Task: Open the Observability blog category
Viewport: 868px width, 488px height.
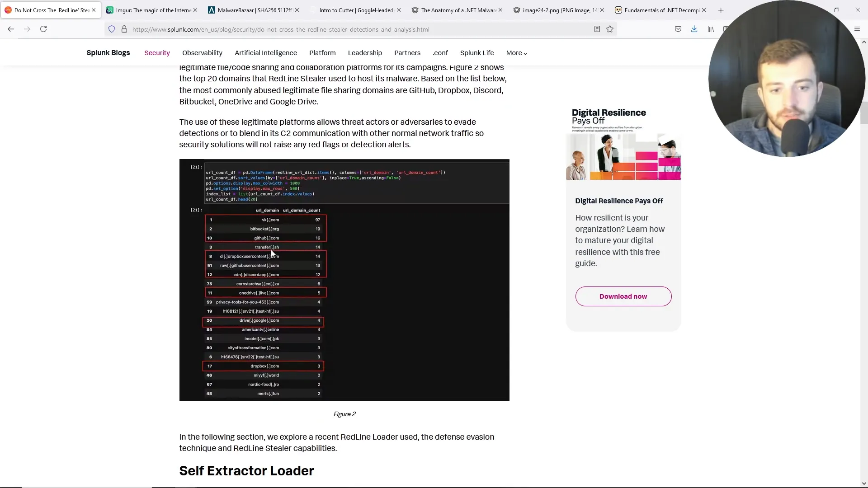Action: [202, 53]
